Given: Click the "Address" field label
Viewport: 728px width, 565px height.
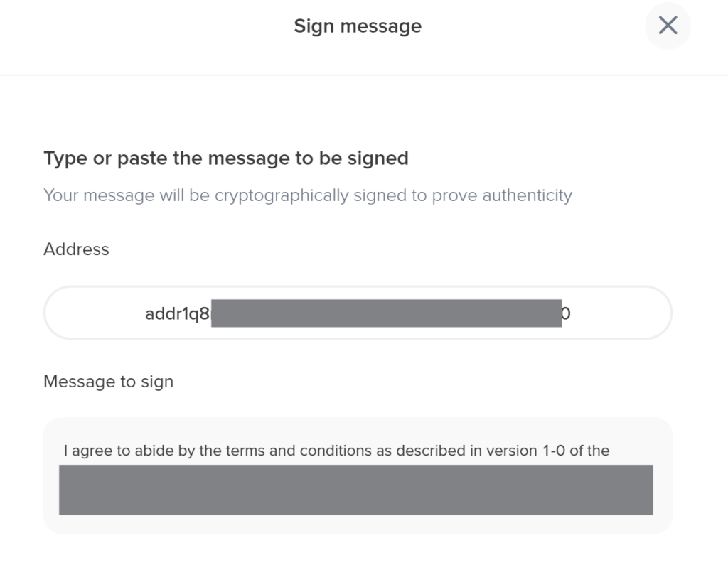Looking at the screenshot, I should tap(76, 249).
